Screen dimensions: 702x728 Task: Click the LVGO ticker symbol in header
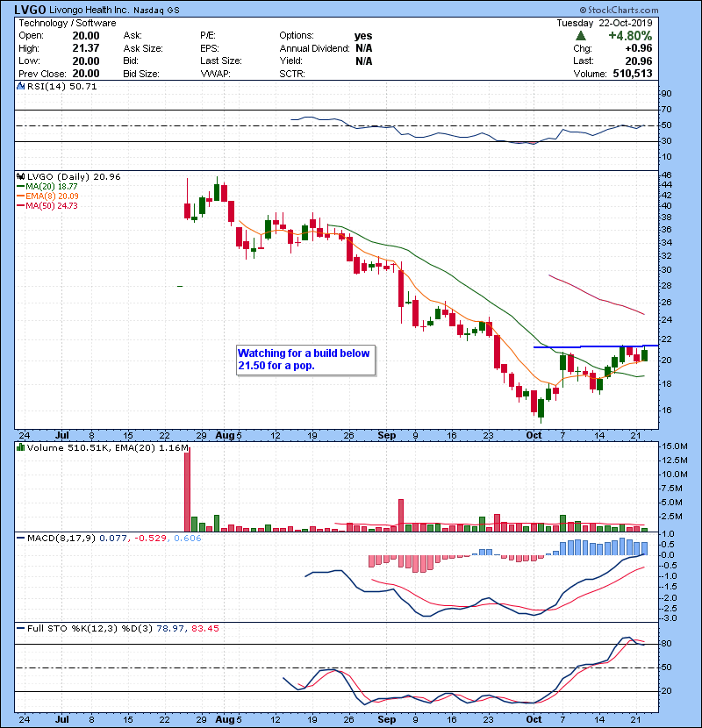[x=30, y=10]
